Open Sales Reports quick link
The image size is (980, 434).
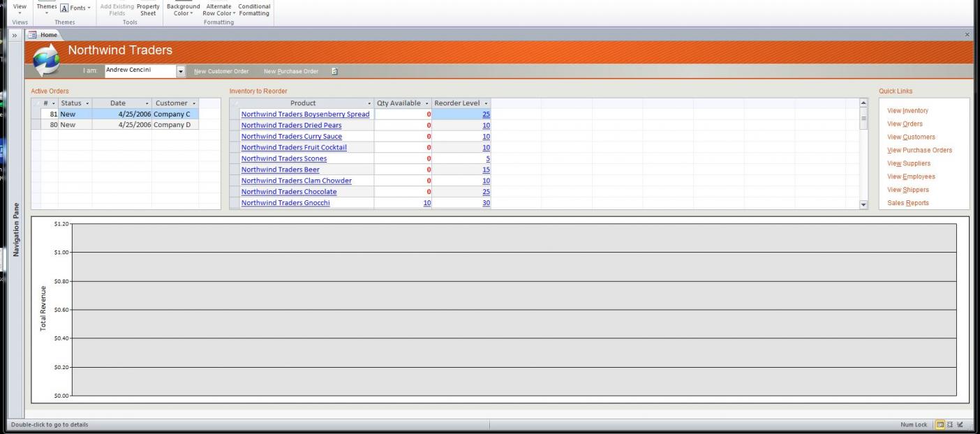pyautogui.click(x=908, y=204)
